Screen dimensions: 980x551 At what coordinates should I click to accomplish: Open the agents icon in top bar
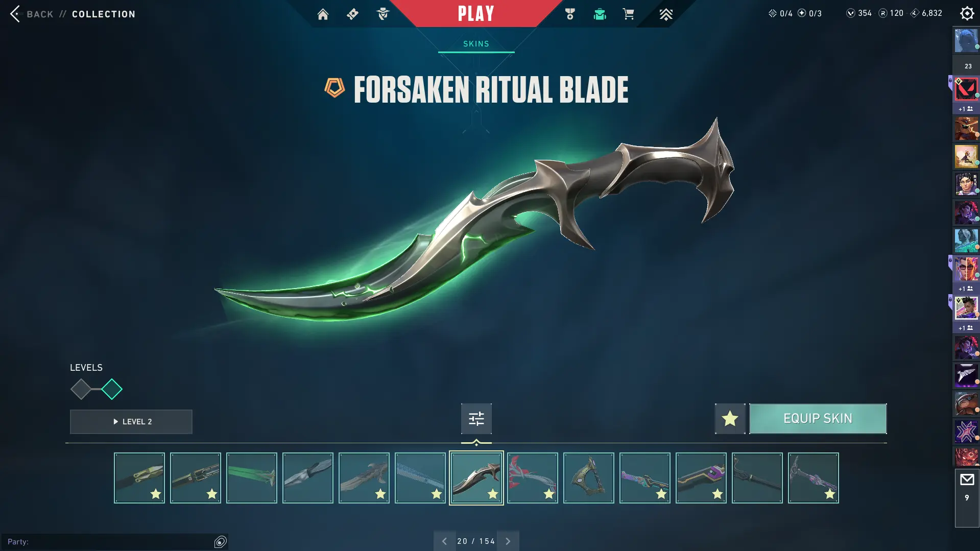[x=383, y=14]
